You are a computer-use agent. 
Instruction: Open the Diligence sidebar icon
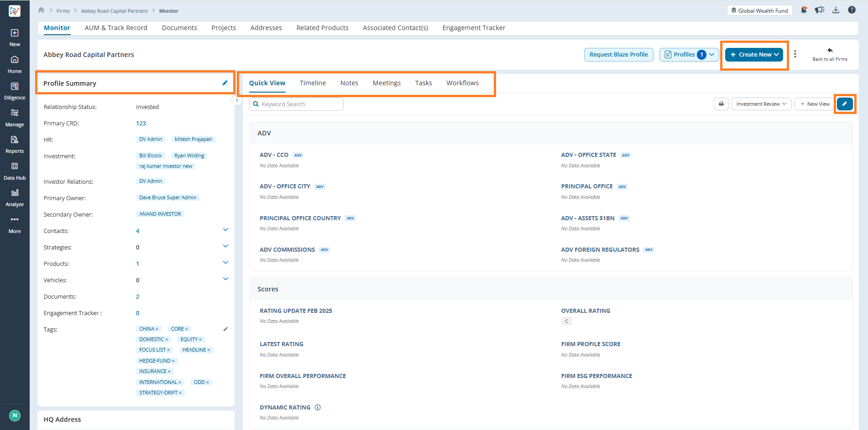click(15, 91)
